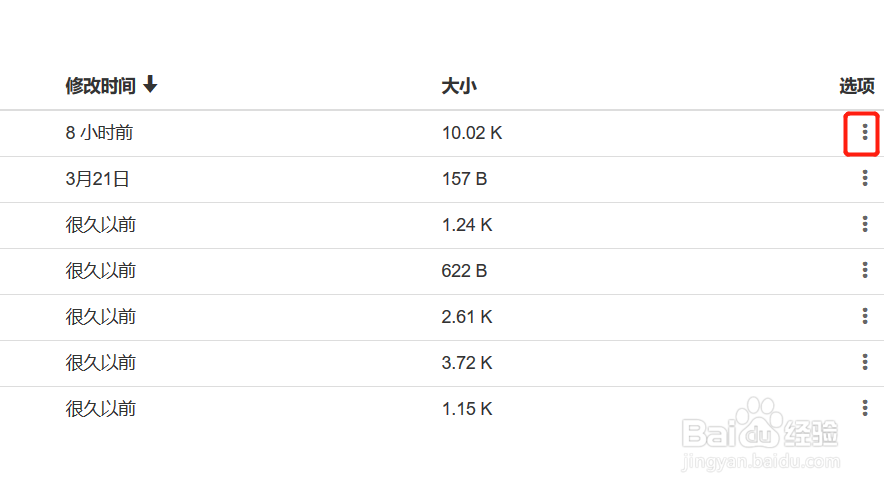Open options menu for the 157 B file
Viewport: 889px width, 492px height.
point(865,179)
